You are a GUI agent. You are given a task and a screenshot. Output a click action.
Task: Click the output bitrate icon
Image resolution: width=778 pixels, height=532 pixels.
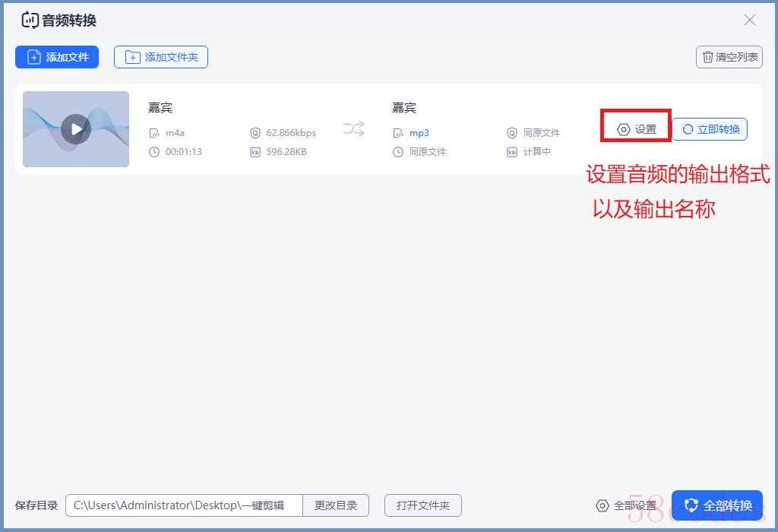point(512,133)
